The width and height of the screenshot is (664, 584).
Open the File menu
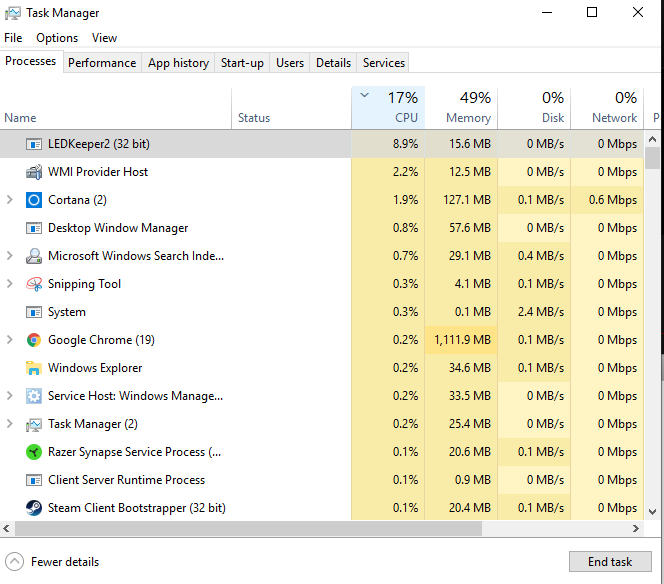[x=13, y=38]
